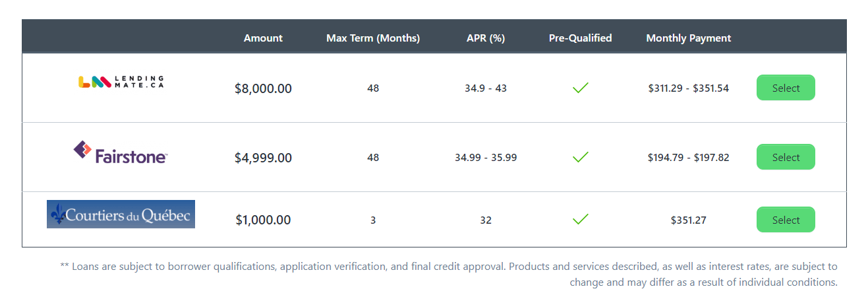Click the loan disclaimer footnote text
Viewport: 868px width, 295px height.
(x=449, y=274)
